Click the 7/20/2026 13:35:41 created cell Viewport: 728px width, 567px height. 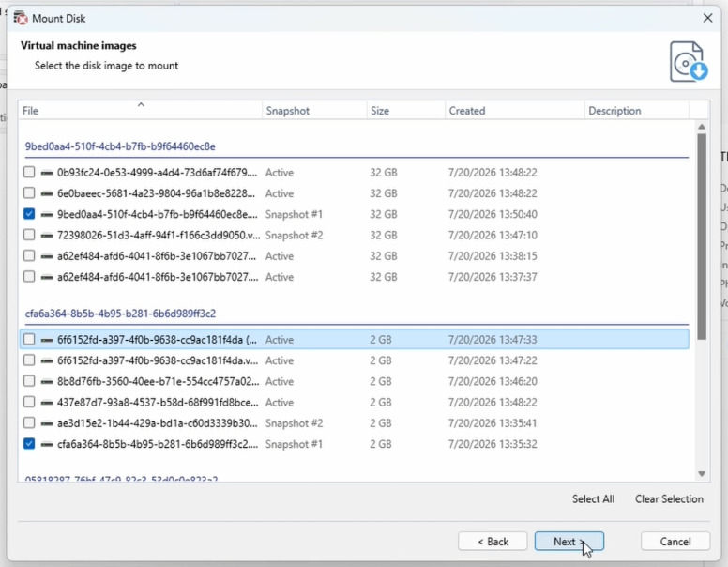pyautogui.click(x=493, y=424)
